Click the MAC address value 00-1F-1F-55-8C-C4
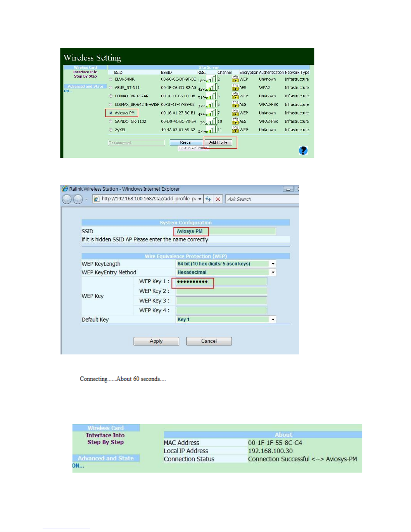The width and height of the screenshot is (411, 532). pyautogui.click(x=275, y=443)
